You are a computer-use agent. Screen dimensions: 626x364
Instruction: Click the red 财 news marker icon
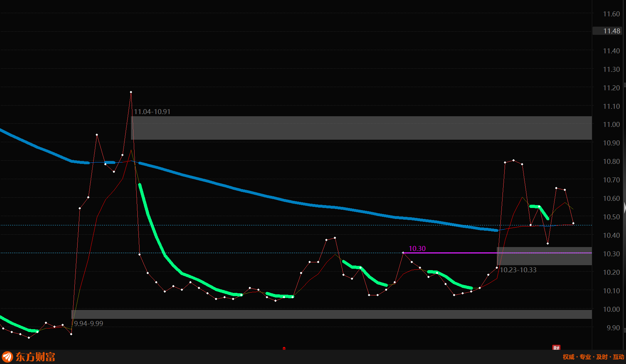click(556, 347)
